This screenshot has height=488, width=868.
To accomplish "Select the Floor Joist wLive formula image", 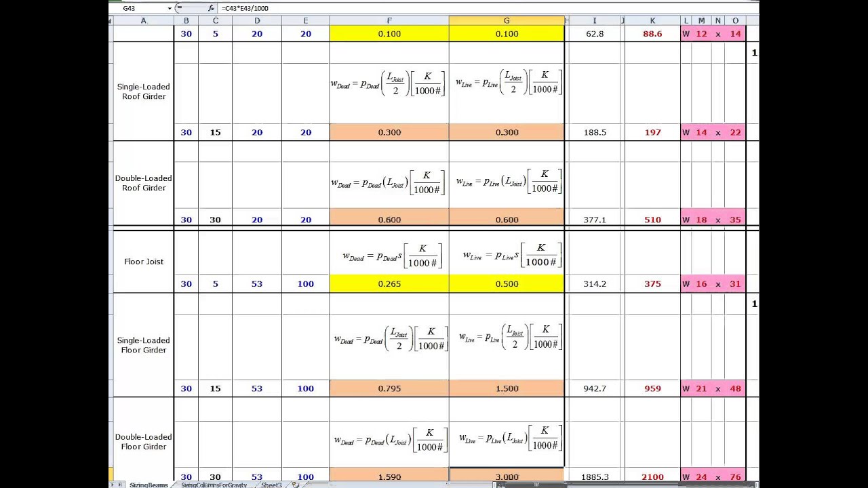I will tap(513, 255).
